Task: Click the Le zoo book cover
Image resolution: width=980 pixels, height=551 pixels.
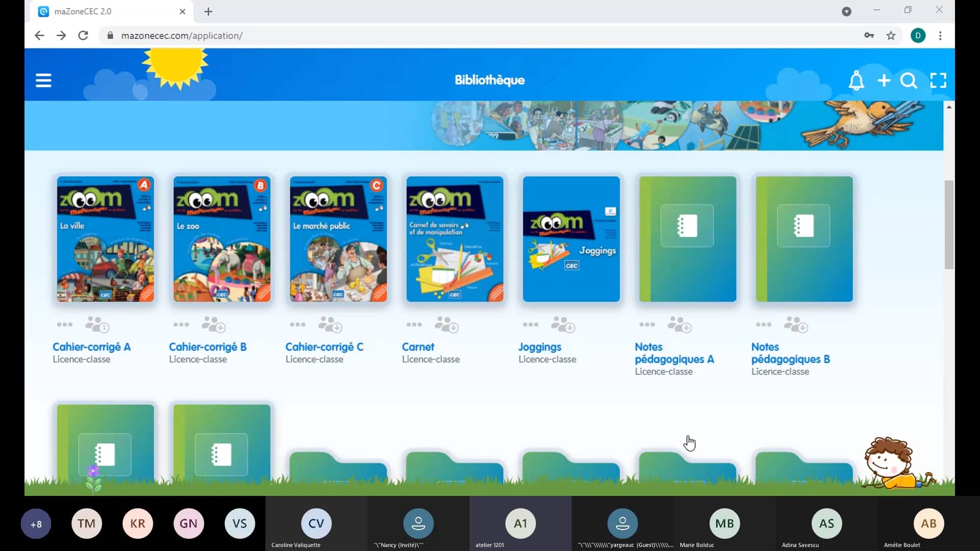Action: pyautogui.click(x=222, y=239)
